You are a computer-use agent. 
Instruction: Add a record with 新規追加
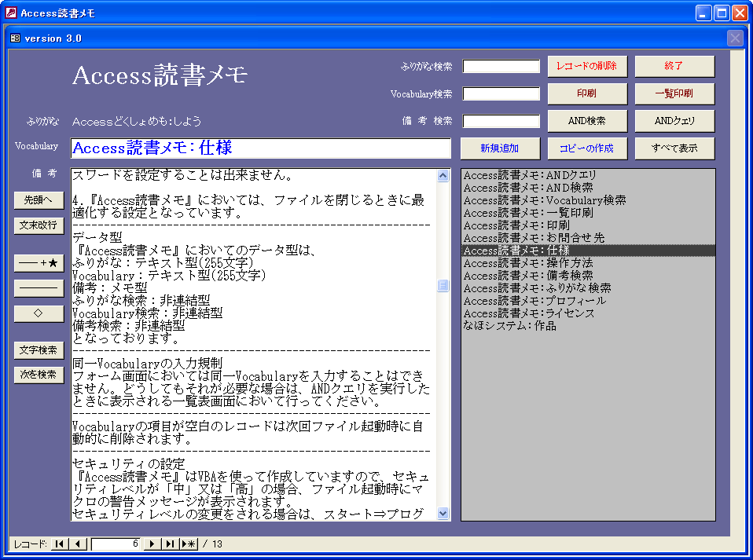501,148
